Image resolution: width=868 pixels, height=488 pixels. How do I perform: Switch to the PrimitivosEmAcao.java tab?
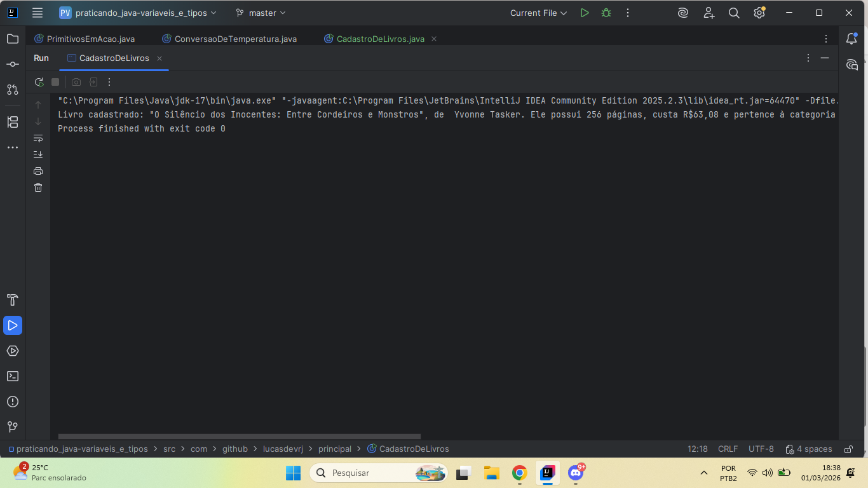click(85, 39)
